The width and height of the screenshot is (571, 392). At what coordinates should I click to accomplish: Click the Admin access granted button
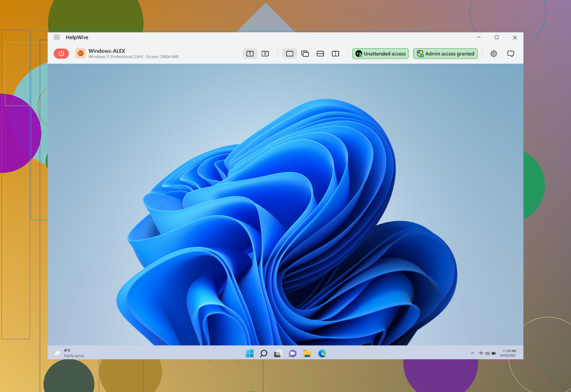[445, 54]
